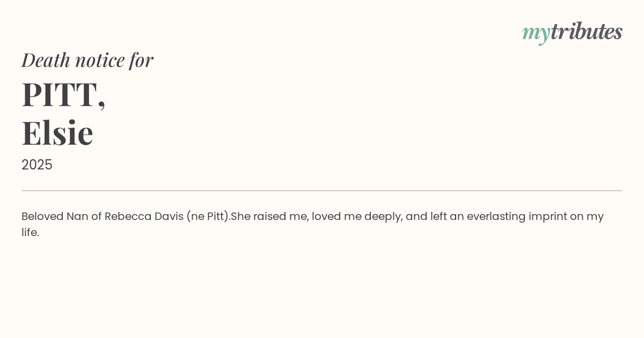This screenshot has height=338, width=644.
Task: Select the surname 'PITT,' heading
Action: point(63,94)
